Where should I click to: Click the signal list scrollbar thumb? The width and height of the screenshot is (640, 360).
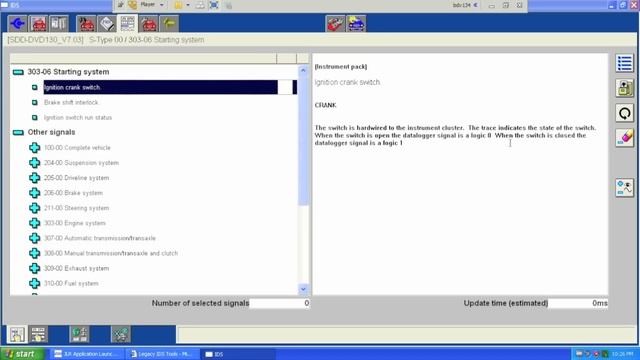click(x=303, y=140)
